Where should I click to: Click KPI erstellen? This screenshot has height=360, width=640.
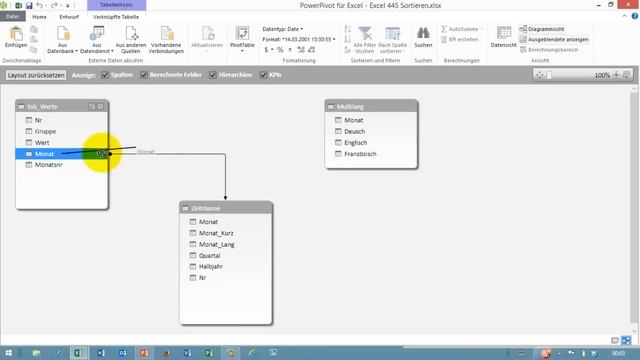pyautogui.click(x=460, y=39)
